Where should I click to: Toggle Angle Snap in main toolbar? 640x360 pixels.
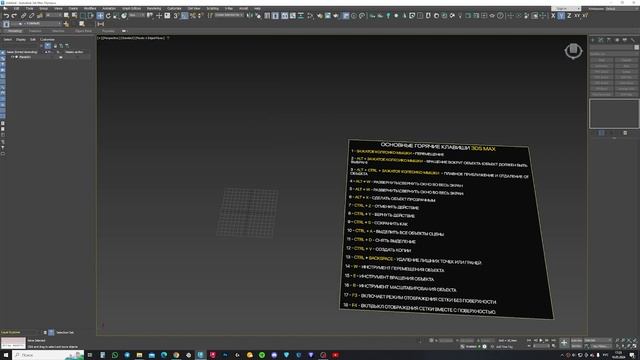(x=184, y=16)
